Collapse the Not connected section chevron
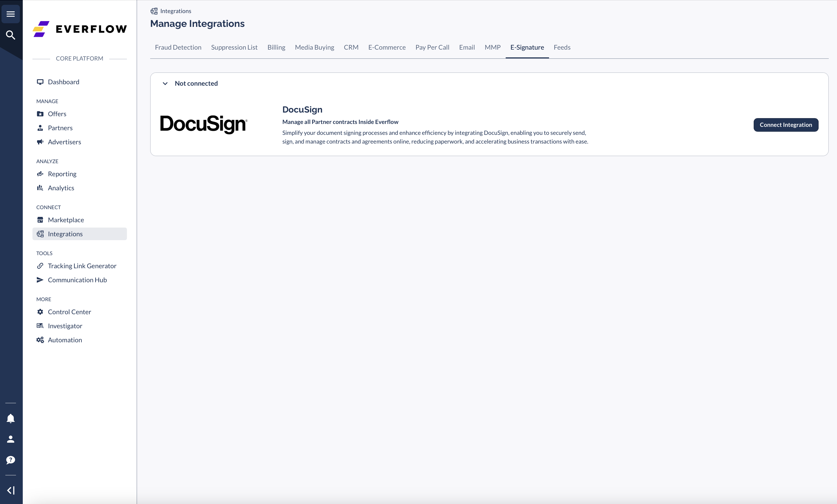The image size is (837, 504). click(x=165, y=84)
